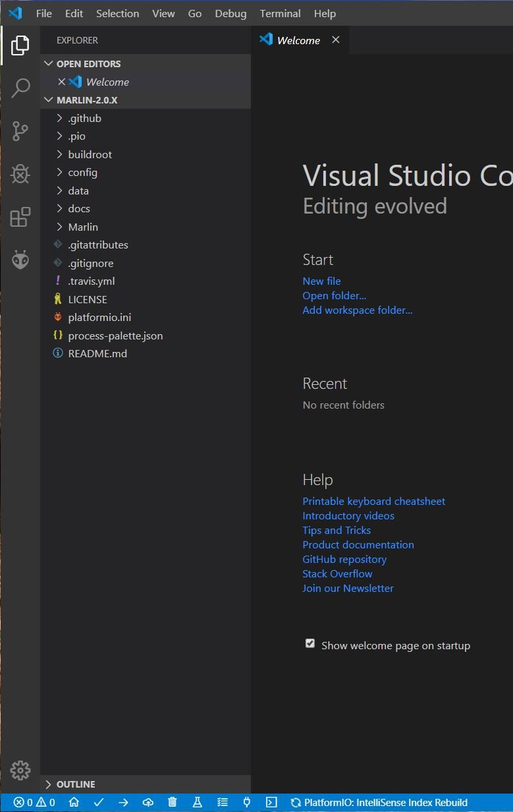Click the Open folder... link
This screenshot has height=812, width=513.
(x=335, y=295)
